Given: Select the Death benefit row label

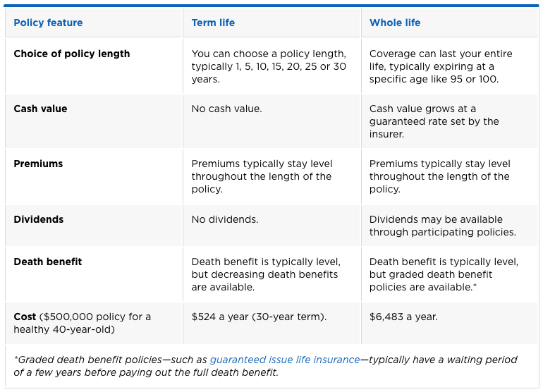Looking at the screenshot, I should click(x=48, y=262).
